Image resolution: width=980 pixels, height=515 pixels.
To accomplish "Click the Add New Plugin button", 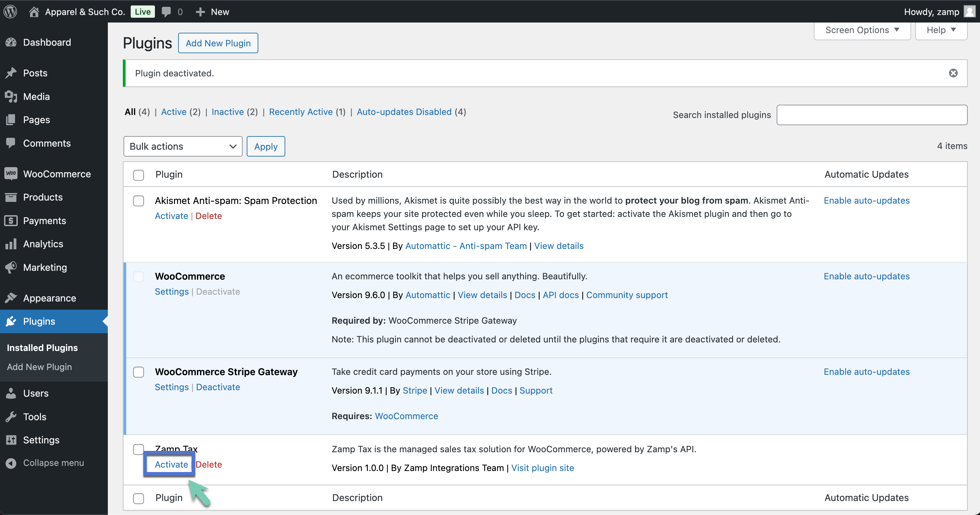I will tap(218, 43).
